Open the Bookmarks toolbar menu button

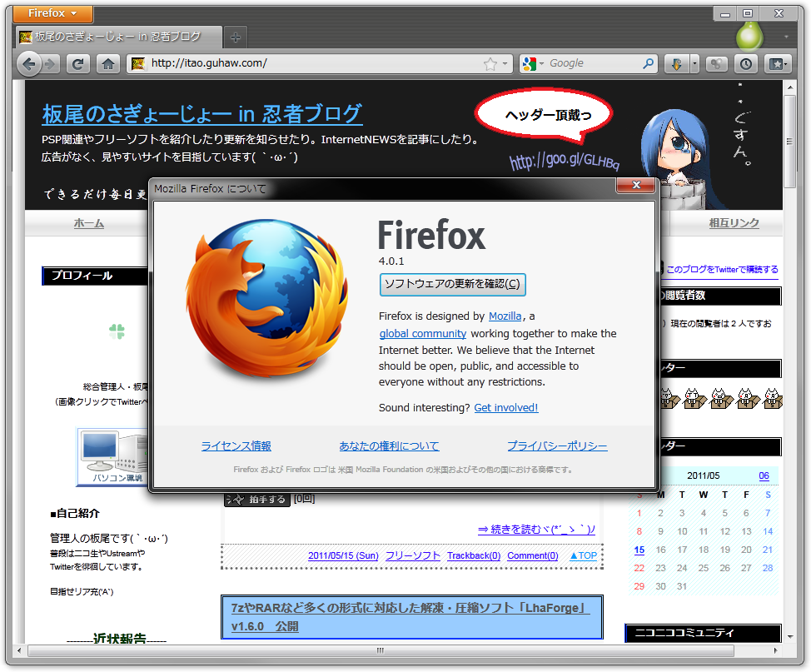(778, 64)
